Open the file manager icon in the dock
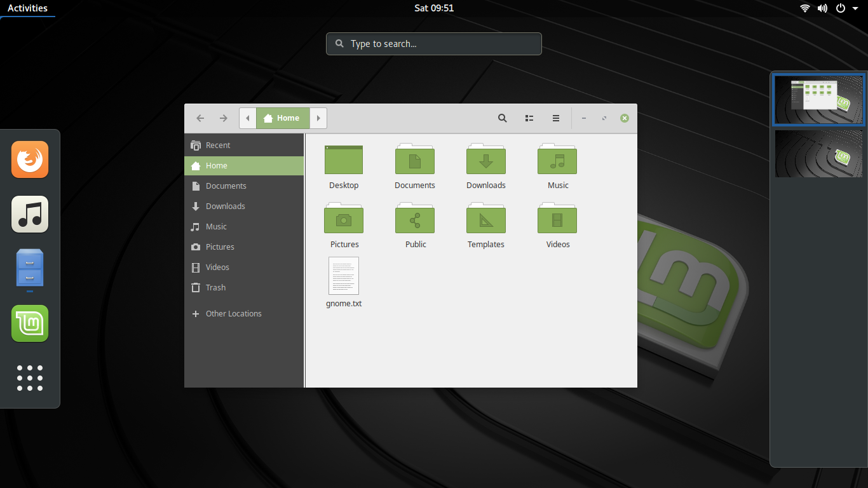 [29, 269]
